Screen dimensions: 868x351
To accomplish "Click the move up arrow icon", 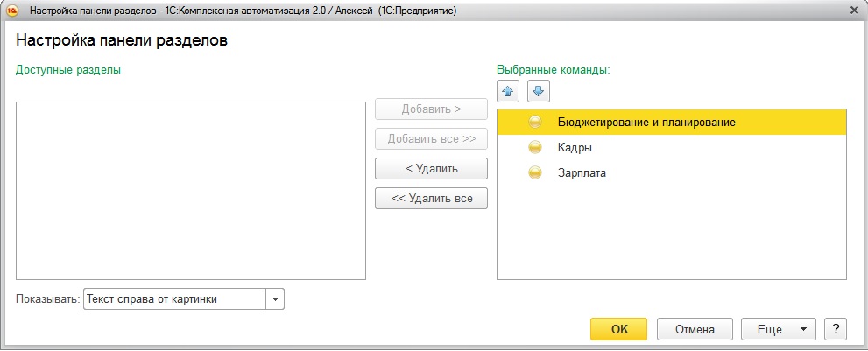I will coord(508,90).
